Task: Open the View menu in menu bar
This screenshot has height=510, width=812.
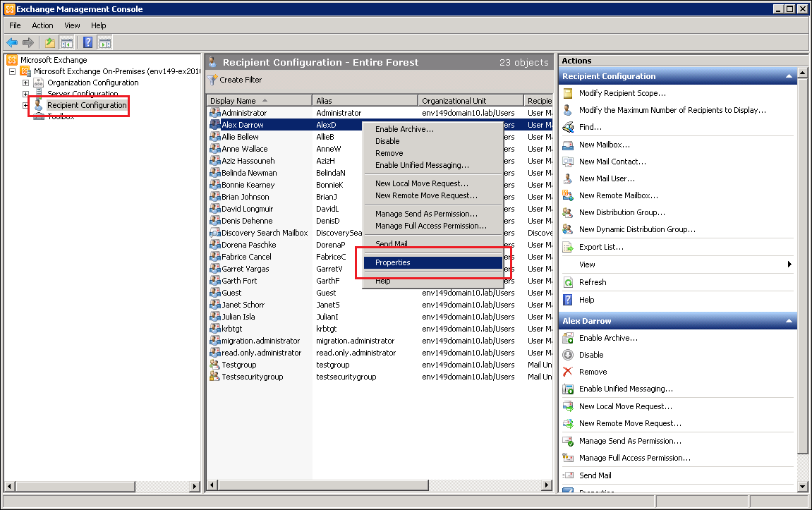Action: tap(72, 25)
